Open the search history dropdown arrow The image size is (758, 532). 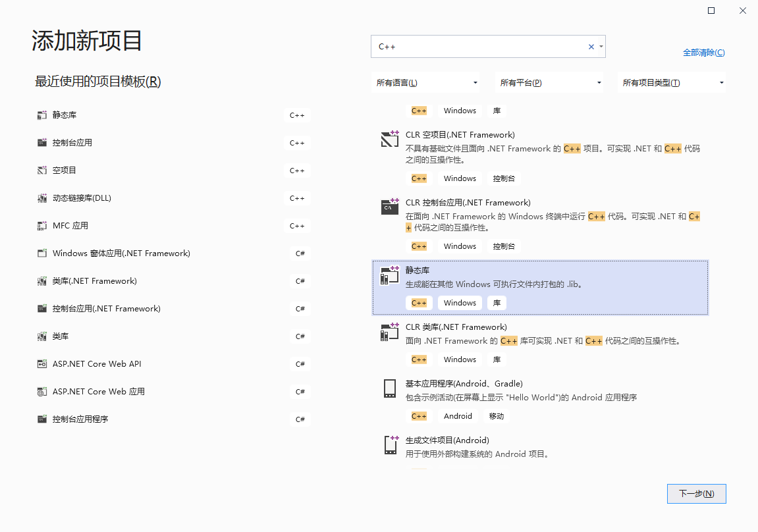coord(601,47)
